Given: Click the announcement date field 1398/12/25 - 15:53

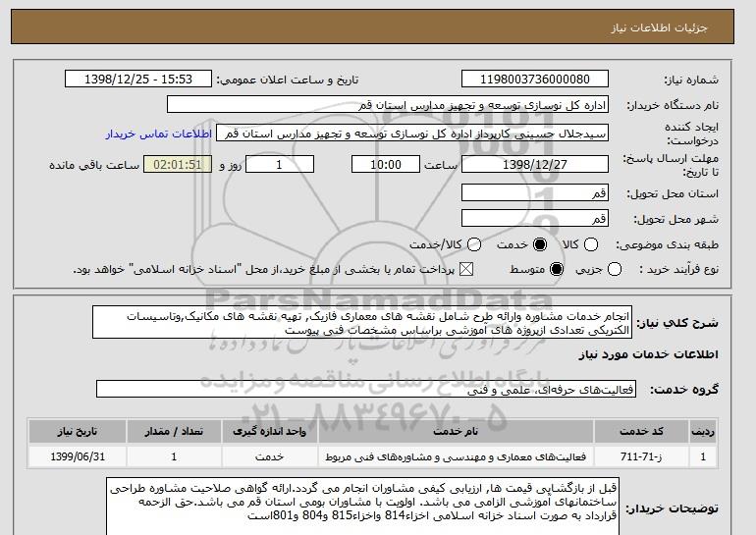Looking at the screenshot, I should pos(138,80).
